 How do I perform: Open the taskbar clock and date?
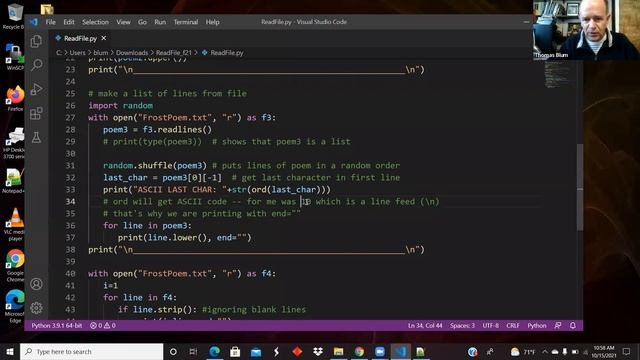pyautogui.click(x=604, y=351)
